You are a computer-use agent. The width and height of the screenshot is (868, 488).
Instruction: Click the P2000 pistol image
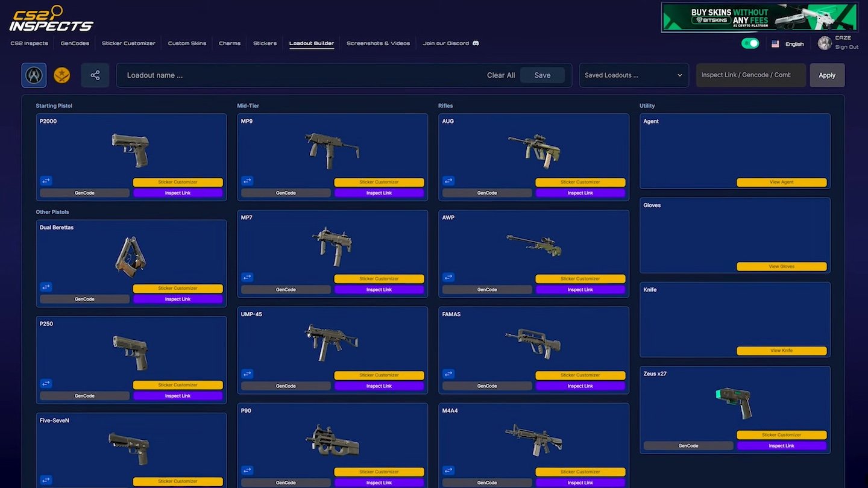(131, 150)
